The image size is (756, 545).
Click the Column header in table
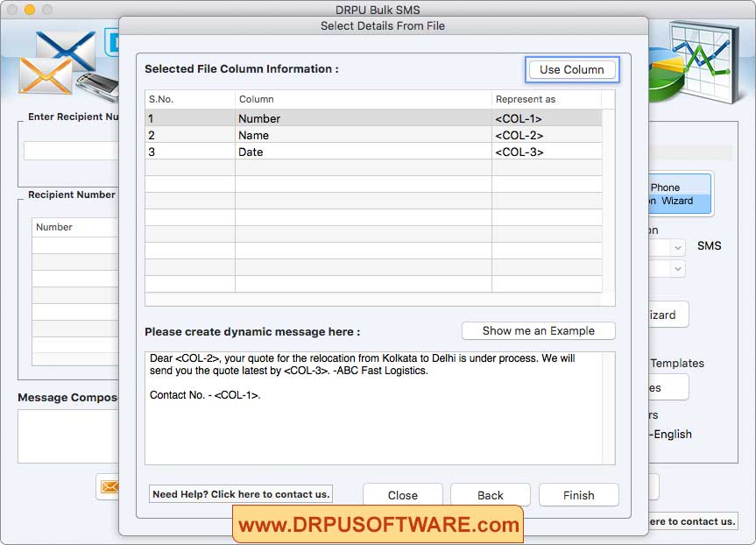click(x=363, y=99)
